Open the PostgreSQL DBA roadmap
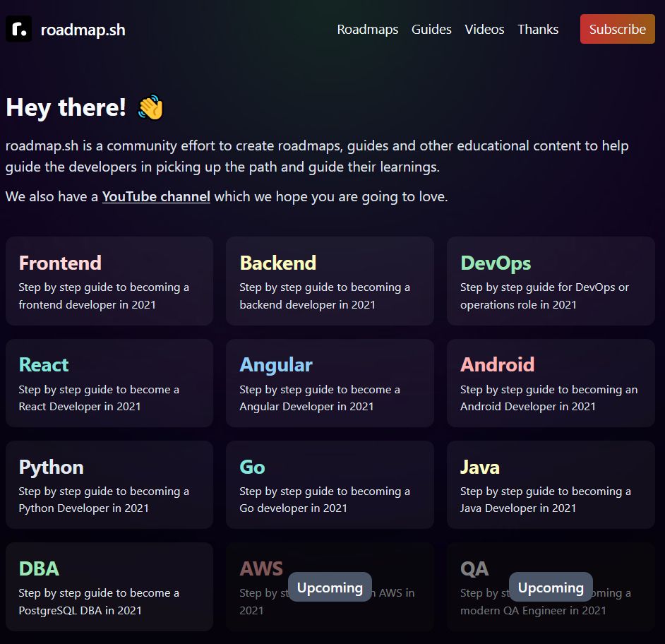Viewport: 665px width, 644px height. pyautogui.click(x=109, y=586)
